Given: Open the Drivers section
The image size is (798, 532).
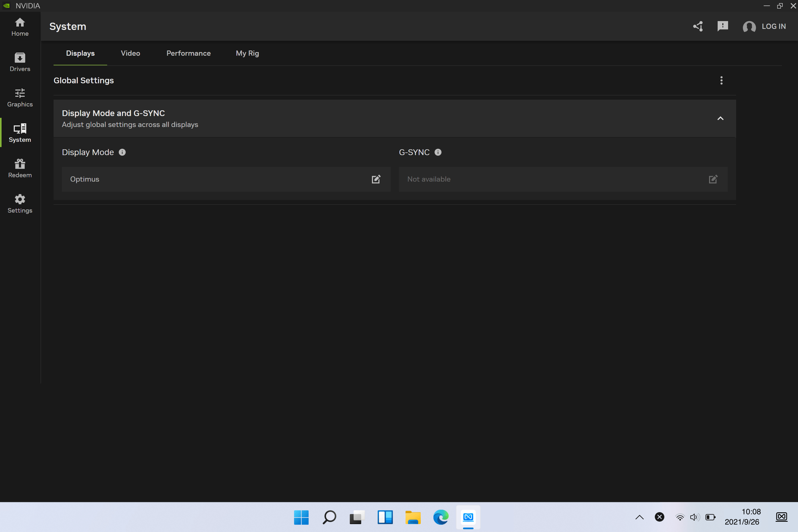Looking at the screenshot, I should click(x=20, y=62).
